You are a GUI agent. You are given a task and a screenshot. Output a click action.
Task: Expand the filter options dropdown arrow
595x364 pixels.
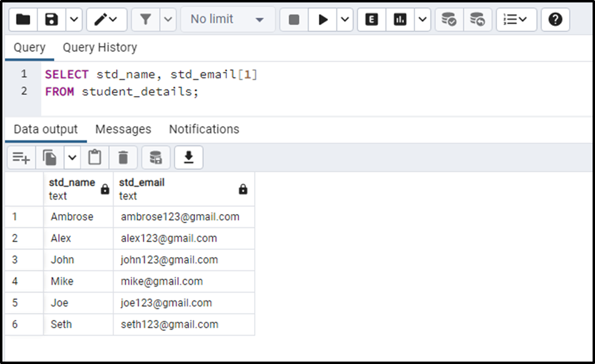pyautogui.click(x=168, y=19)
